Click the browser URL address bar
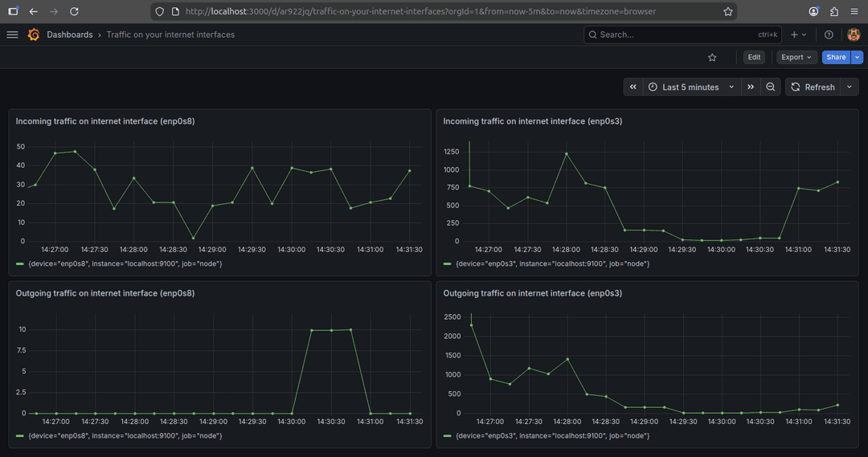868x457 pixels. [x=443, y=11]
